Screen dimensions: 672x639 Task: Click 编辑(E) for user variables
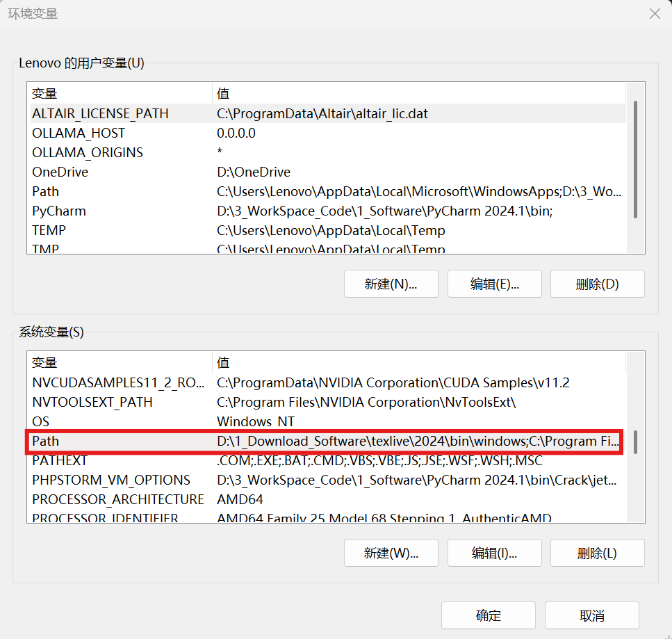494,284
